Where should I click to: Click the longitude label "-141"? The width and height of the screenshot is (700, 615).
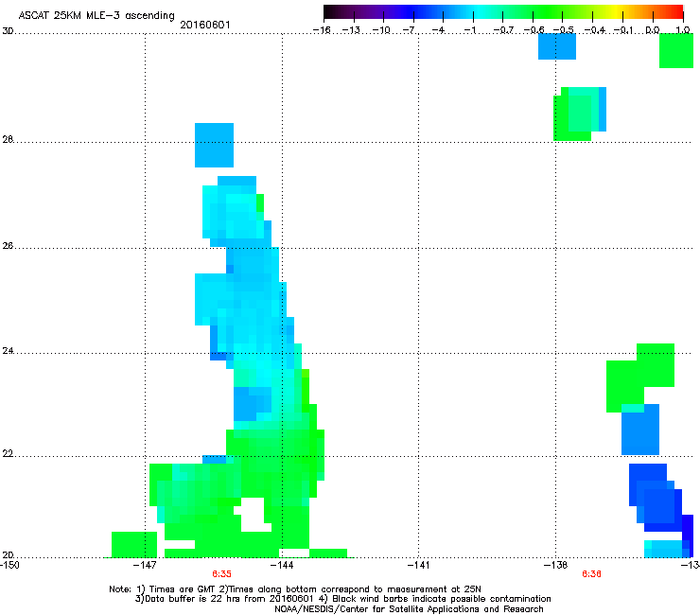click(419, 565)
